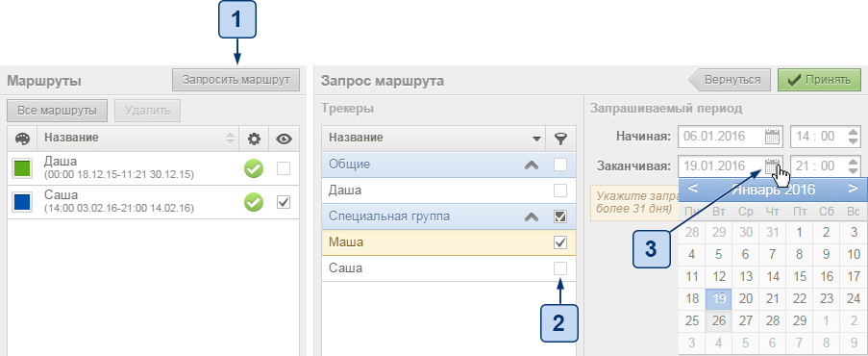The height and width of the screenshot is (356, 868).
Task: Show Все маршруты list
Action: pyautogui.click(x=57, y=111)
